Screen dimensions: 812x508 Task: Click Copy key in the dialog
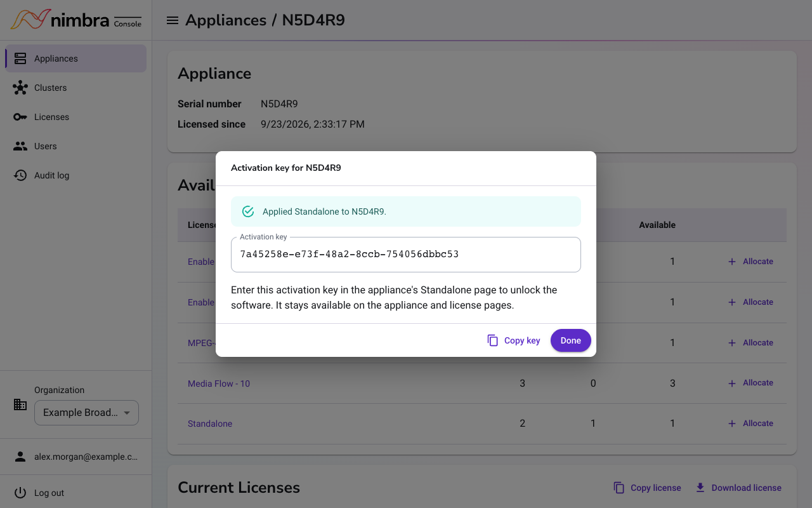(513, 340)
